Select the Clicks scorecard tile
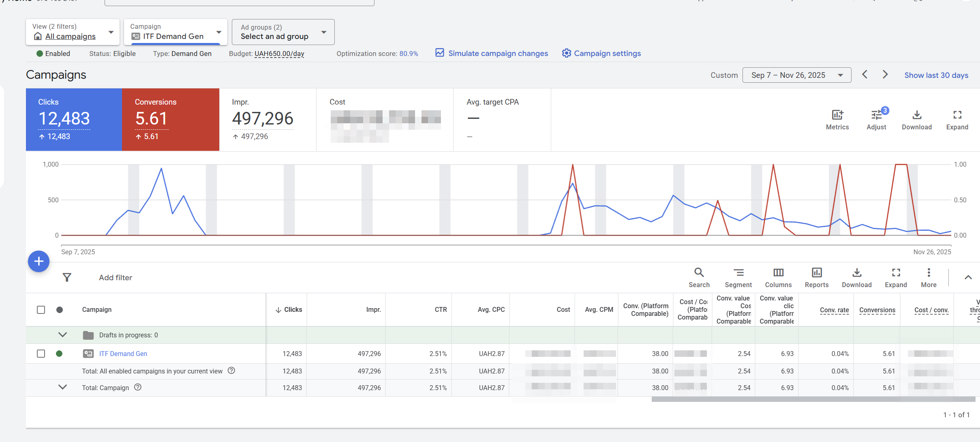The width and height of the screenshot is (980, 442). (x=74, y=119)
